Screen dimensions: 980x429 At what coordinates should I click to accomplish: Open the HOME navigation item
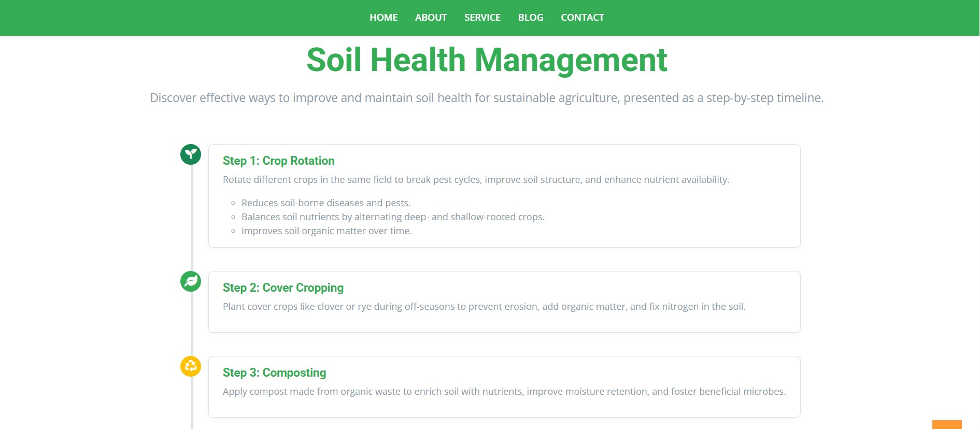(384, 18)
